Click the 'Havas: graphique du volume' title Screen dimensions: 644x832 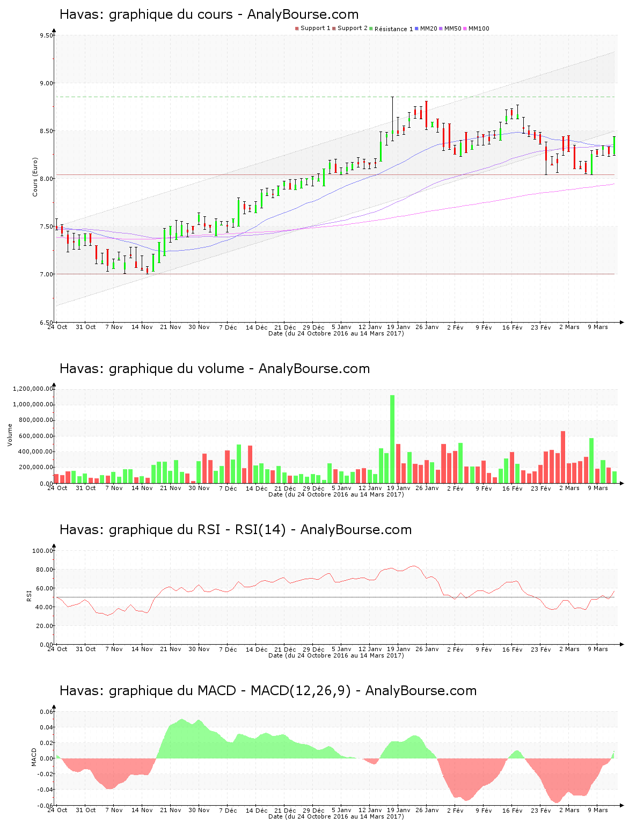pyautogui.click(x=152, y=369)
